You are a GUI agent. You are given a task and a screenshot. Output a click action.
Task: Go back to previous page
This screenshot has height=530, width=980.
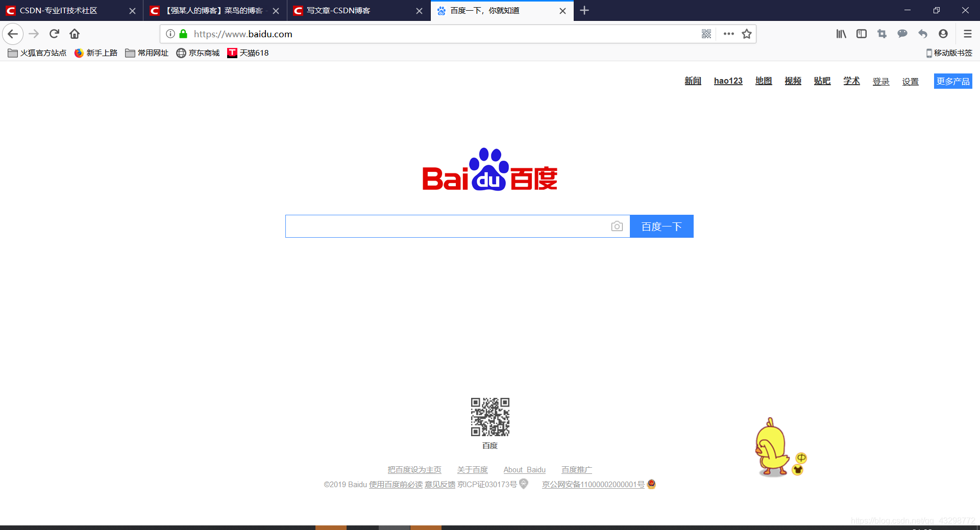(13, 34)
